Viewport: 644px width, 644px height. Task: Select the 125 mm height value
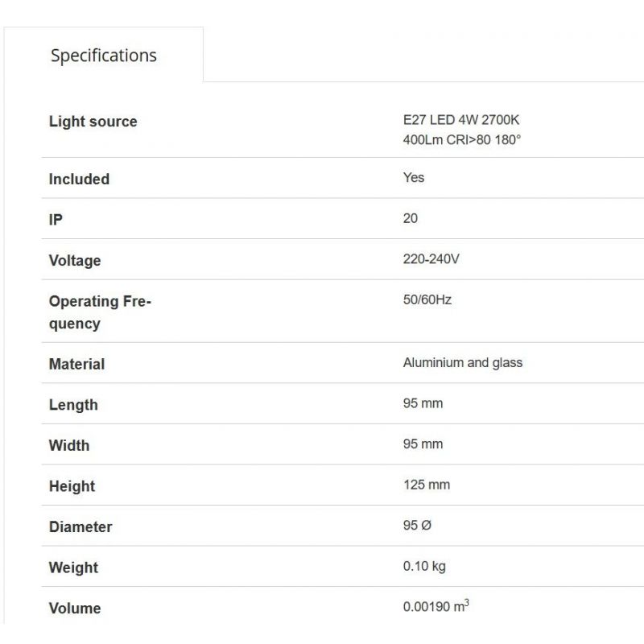tap(426, 485)
